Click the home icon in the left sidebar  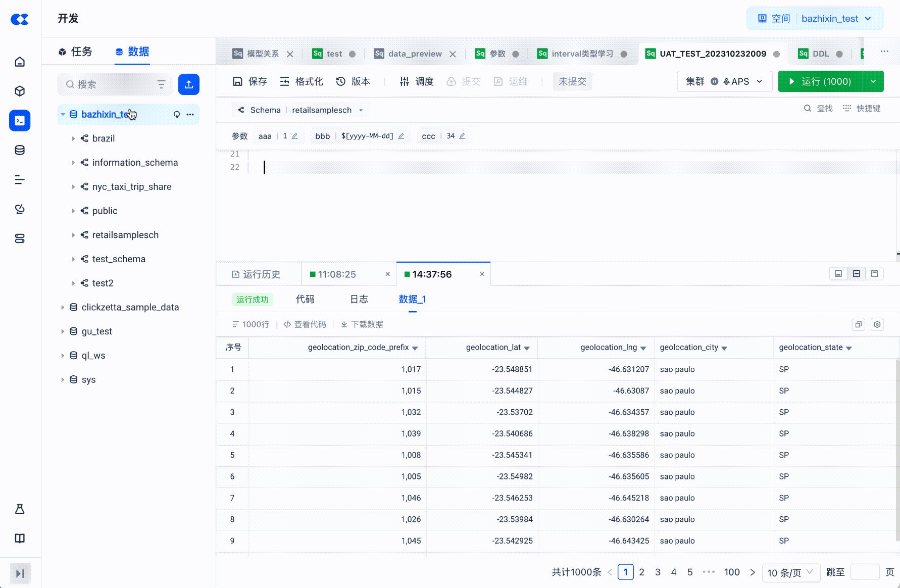20,62
